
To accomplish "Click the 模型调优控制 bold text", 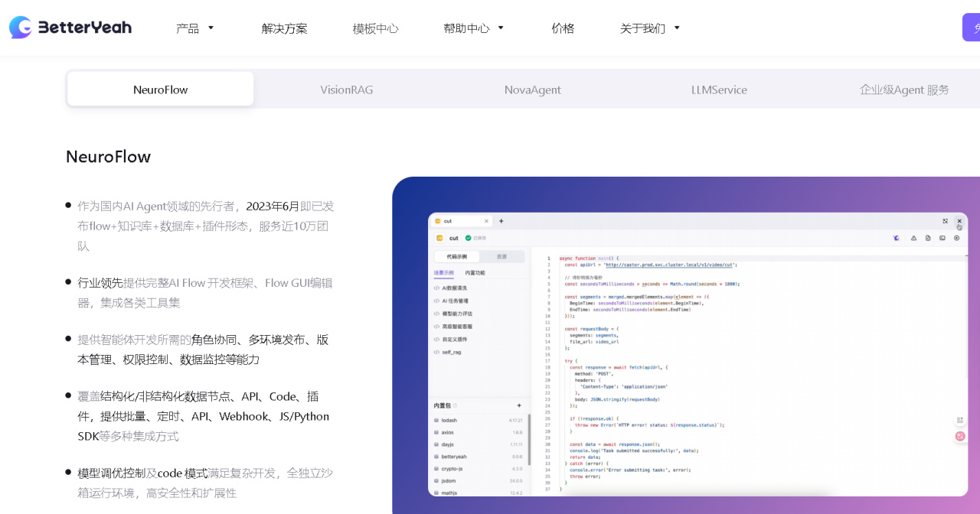I will pyautogui.click(x=111, y=473).
